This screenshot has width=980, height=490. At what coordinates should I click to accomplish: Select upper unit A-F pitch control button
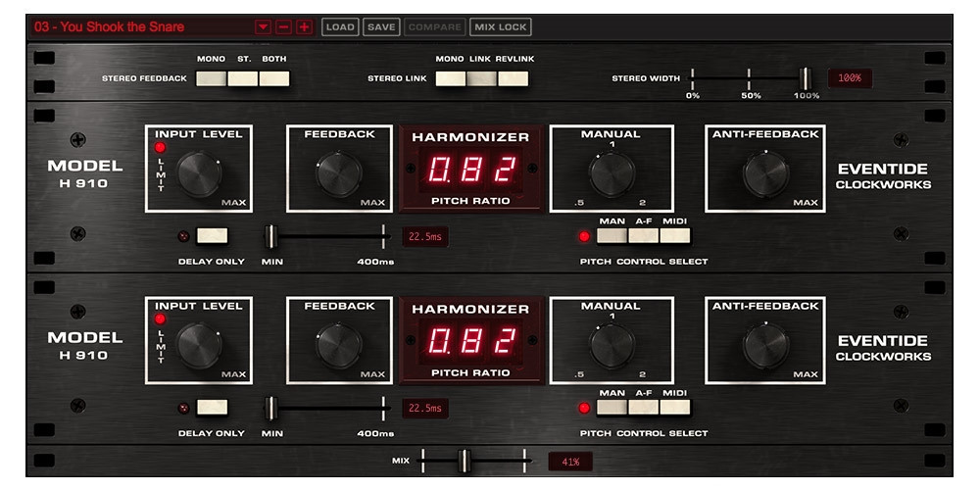point(644,236)
